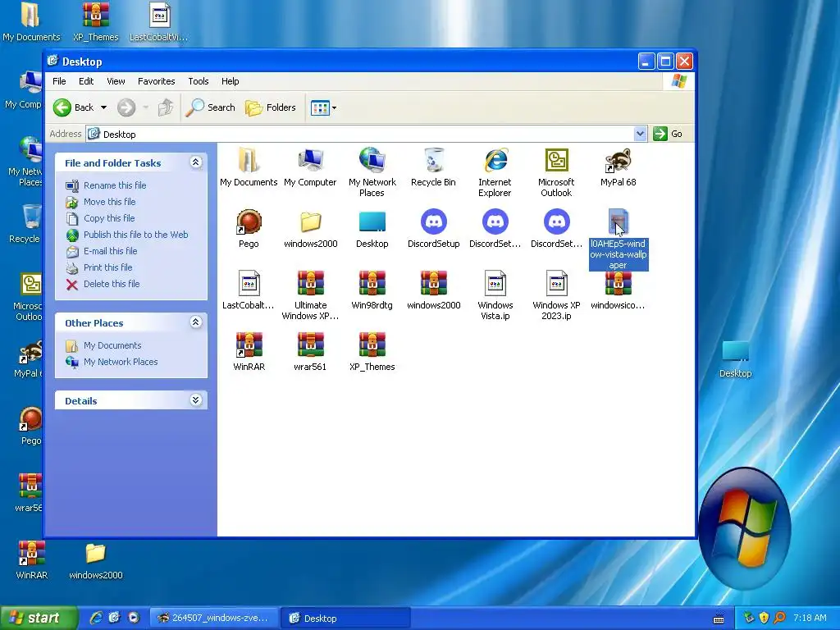Click Rename this file link
The image size is (840, 630).
(x=115, y=185)
